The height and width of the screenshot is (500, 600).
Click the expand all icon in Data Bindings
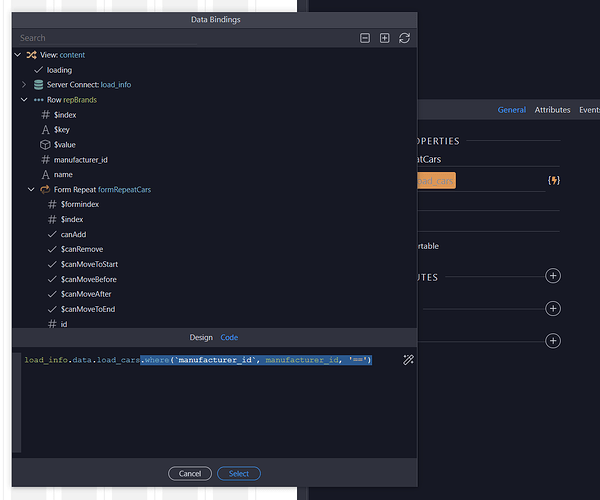(384, 38)
